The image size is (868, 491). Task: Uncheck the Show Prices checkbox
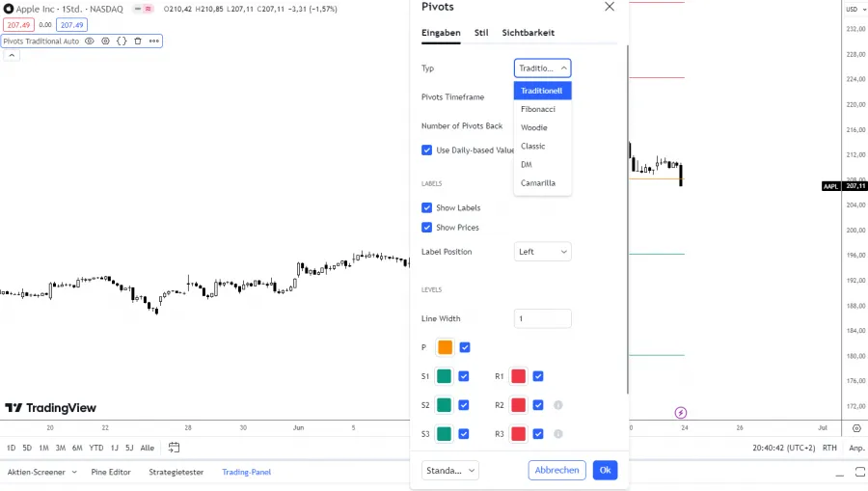427,228
